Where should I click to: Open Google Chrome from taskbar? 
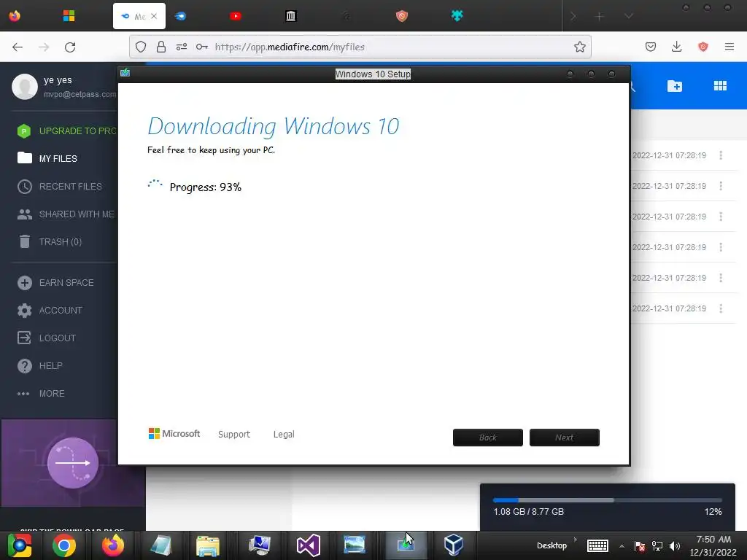pyautogui.click(x=64, y=545)
